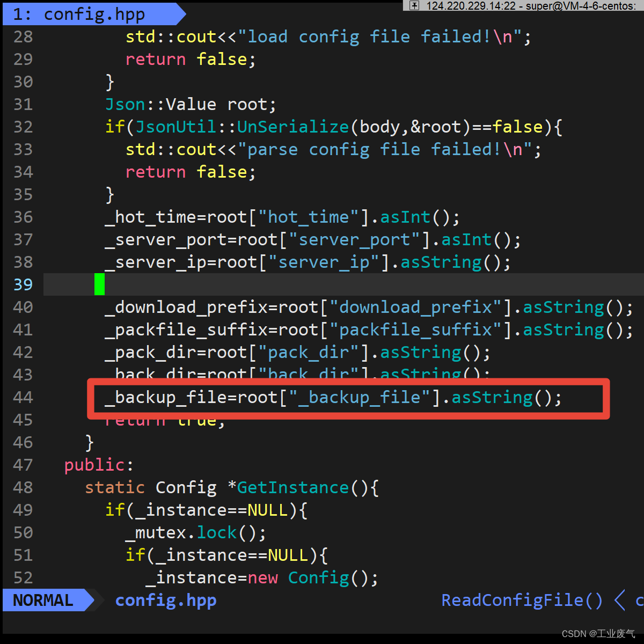This screenshot has width=644, height=644.
Task: Click the 'public' keyword on line 47
Action: 94,465
